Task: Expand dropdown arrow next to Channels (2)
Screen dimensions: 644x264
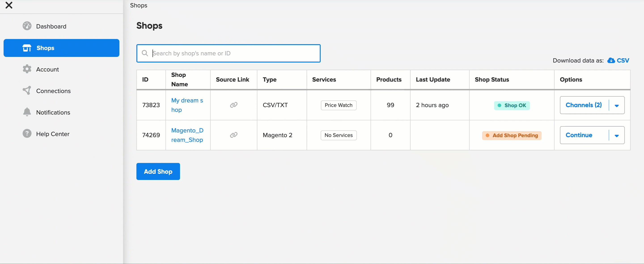Action: pos(617,105)
